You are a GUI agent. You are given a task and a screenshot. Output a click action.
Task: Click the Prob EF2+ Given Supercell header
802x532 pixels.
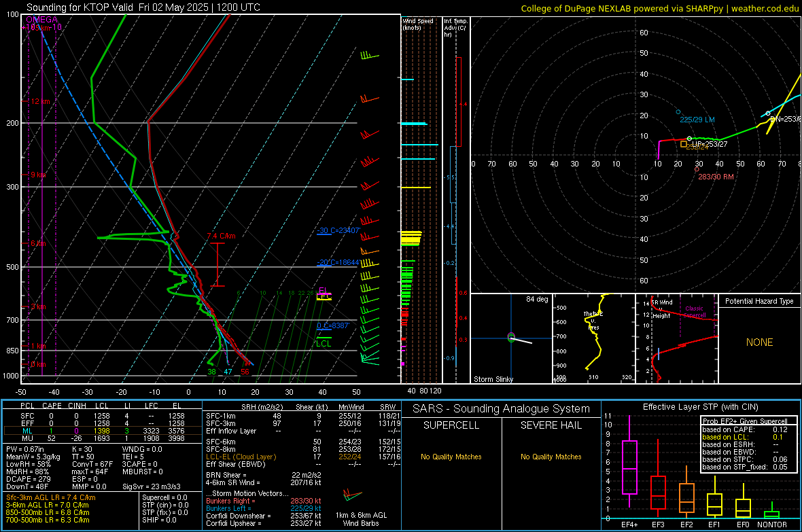click(745, 421)
